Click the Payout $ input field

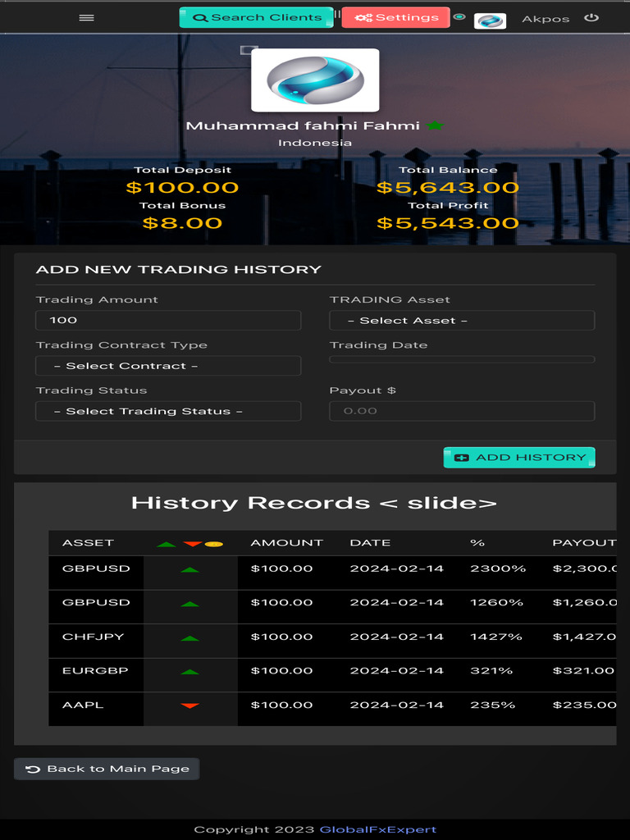coord(462,412)
